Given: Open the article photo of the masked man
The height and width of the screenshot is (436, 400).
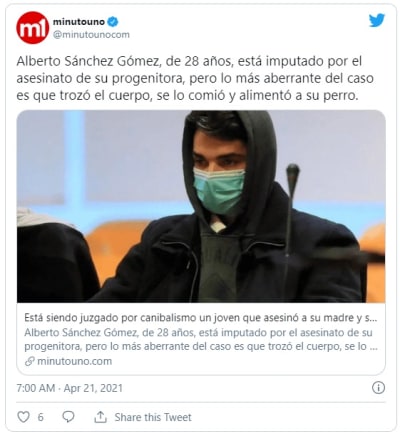Looking at the screenshot, I should tap(201, 206).
